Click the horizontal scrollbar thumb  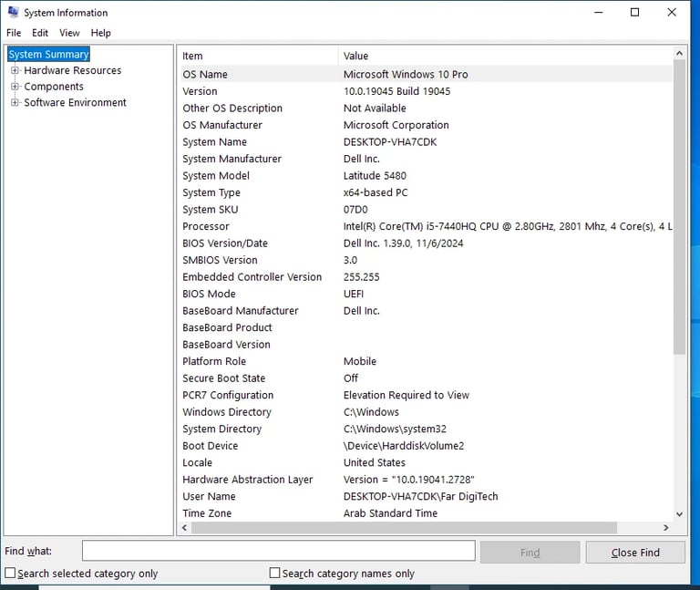click(404, 528)
